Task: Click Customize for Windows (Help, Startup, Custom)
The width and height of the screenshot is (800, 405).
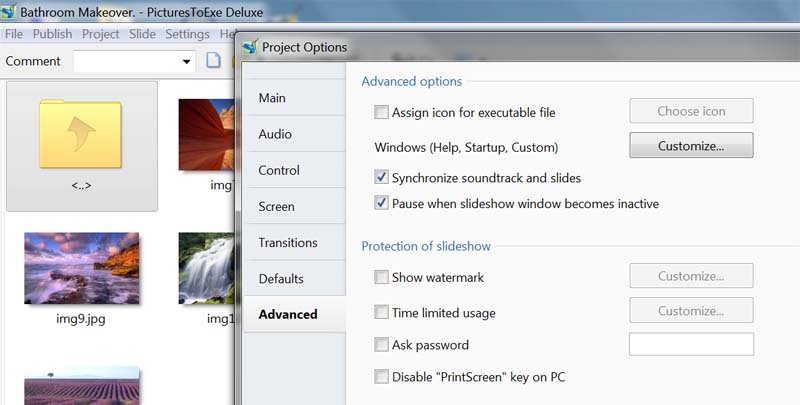Action: coord(691,145)
